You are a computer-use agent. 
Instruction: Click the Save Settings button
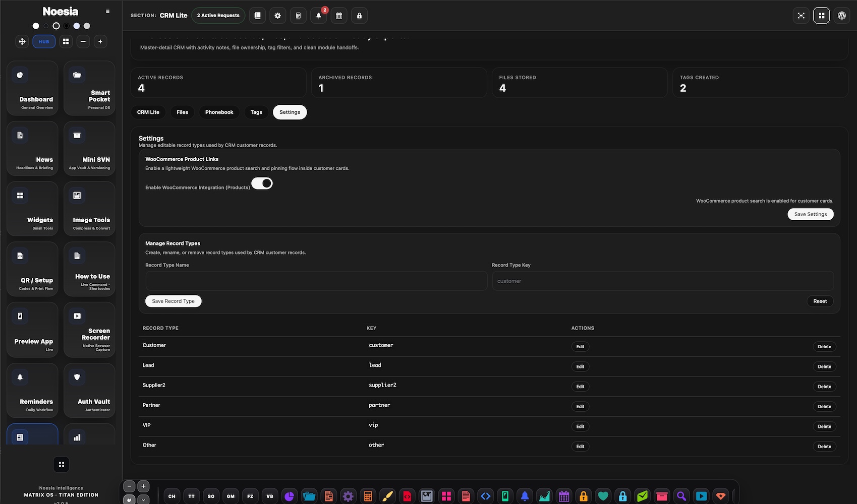[x=811, y=214]
